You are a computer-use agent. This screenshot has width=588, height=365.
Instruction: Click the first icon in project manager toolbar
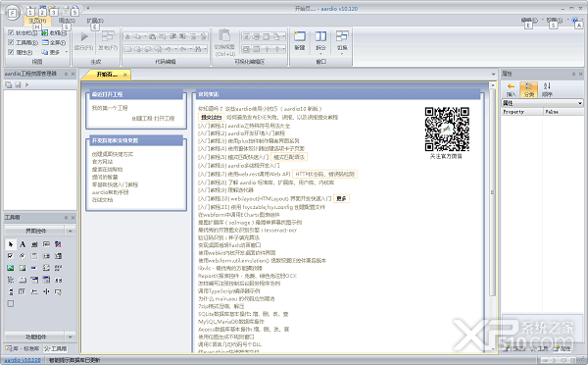[9, 84]
